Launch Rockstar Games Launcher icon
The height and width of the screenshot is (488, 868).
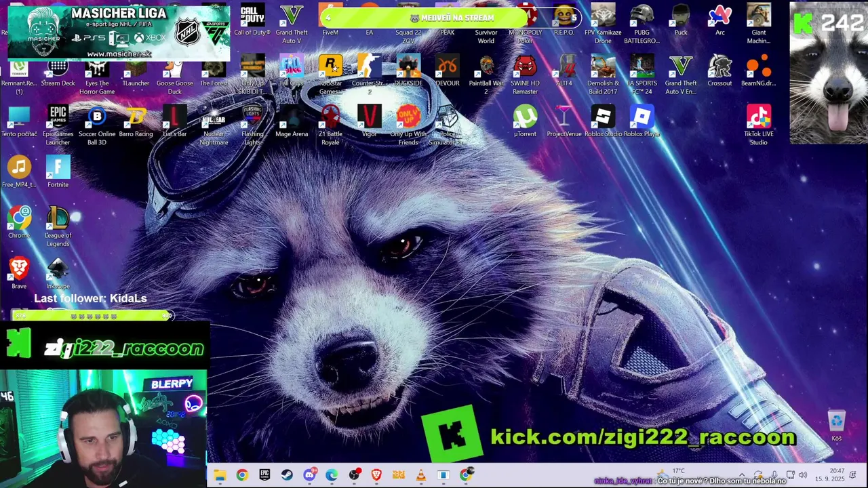pyautogui.click(x=330, y=75)
